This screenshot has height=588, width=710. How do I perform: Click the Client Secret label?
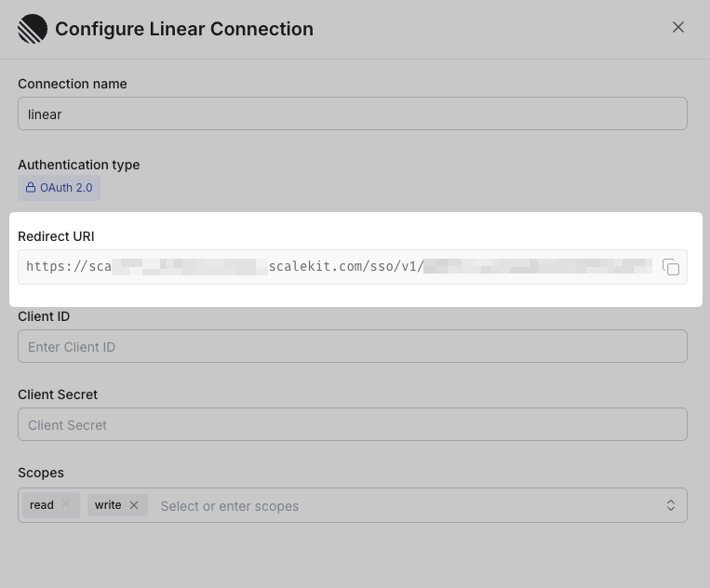click(x=58, y=394)
